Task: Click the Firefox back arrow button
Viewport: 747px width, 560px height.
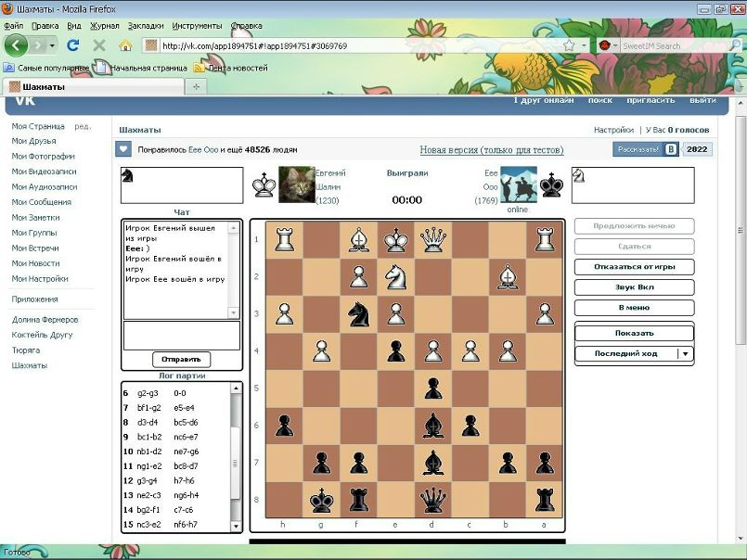Action: [x=16, y=45]
